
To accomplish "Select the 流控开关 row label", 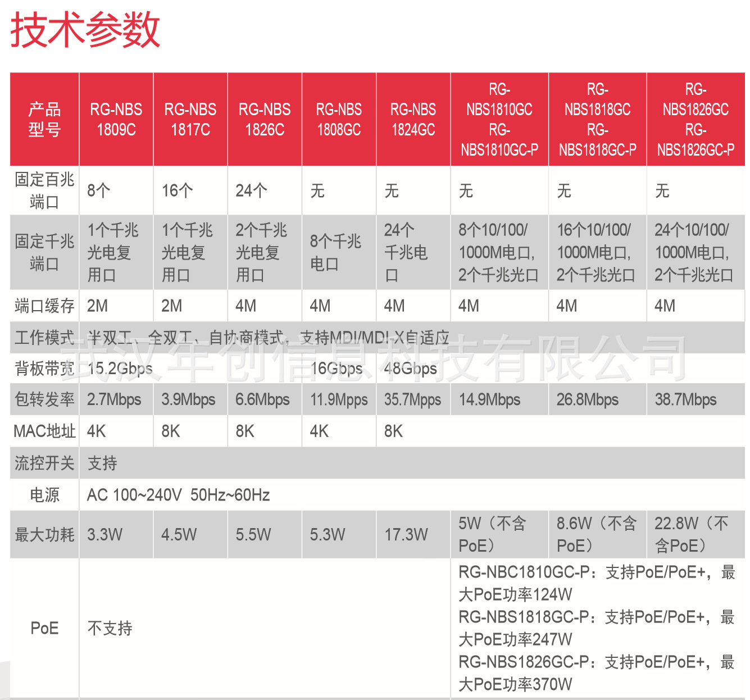I will [44, 463].
